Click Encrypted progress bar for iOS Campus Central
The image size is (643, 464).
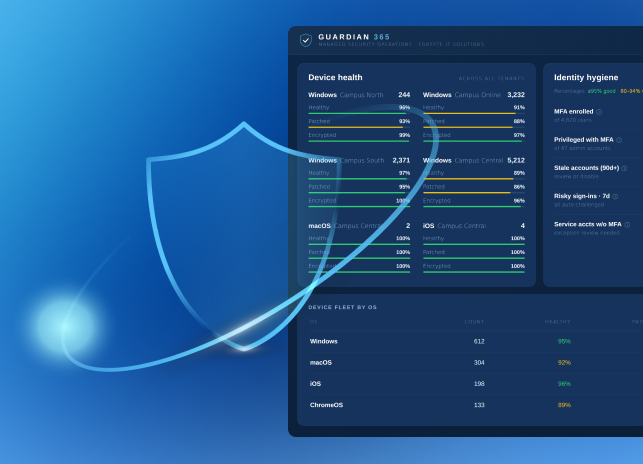(474, 272)
